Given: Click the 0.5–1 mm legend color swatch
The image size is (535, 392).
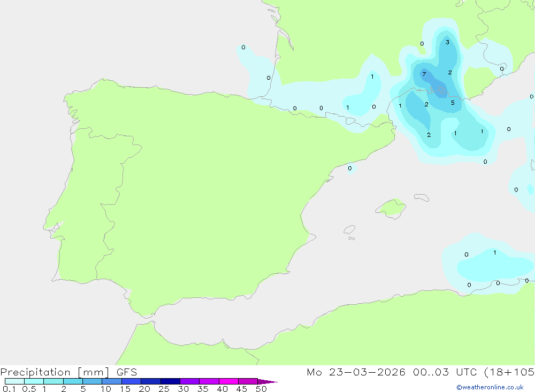Looking at the screenshot, I should (34, 381).
